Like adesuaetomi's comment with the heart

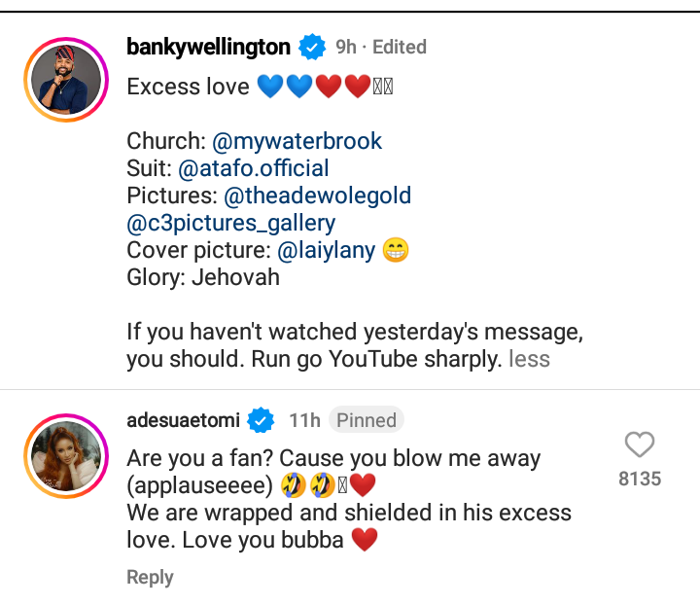pyautogui.click(x=640, y=445)
